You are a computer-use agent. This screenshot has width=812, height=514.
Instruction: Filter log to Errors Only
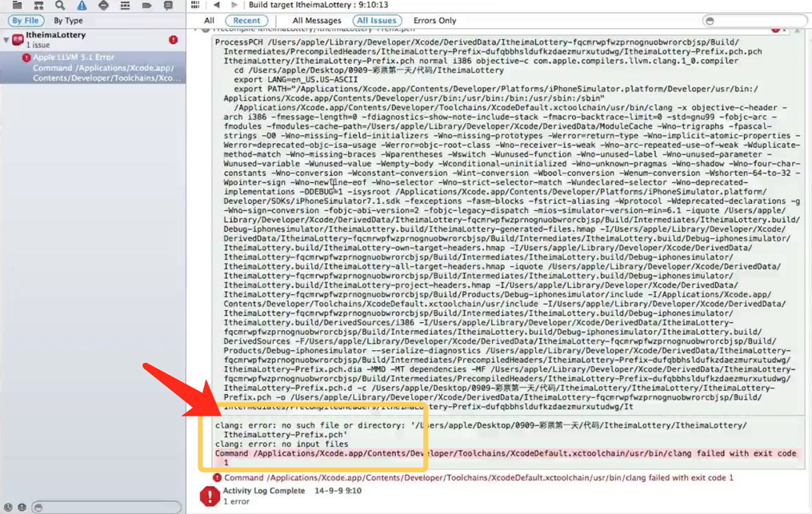[x=434, y=21]
